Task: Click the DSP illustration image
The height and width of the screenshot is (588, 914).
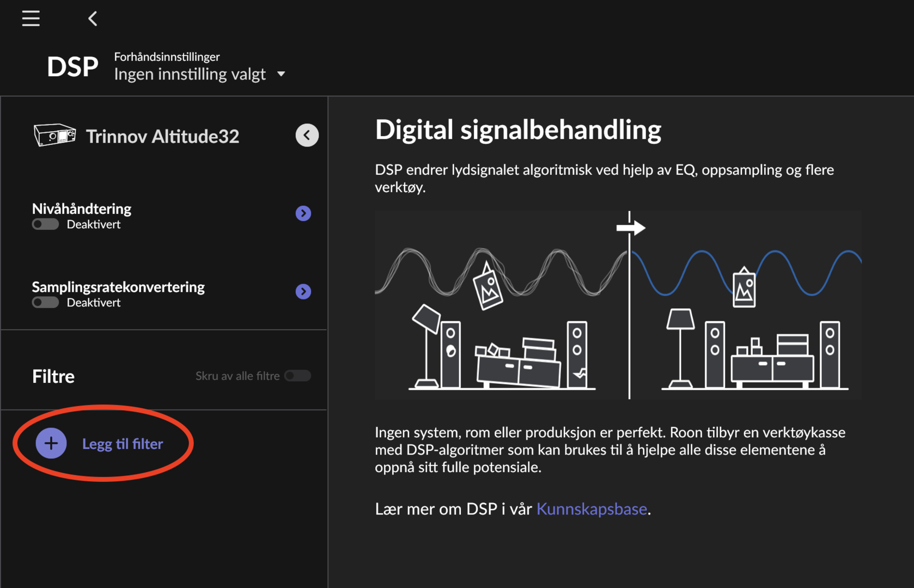Action: point(618,305)
